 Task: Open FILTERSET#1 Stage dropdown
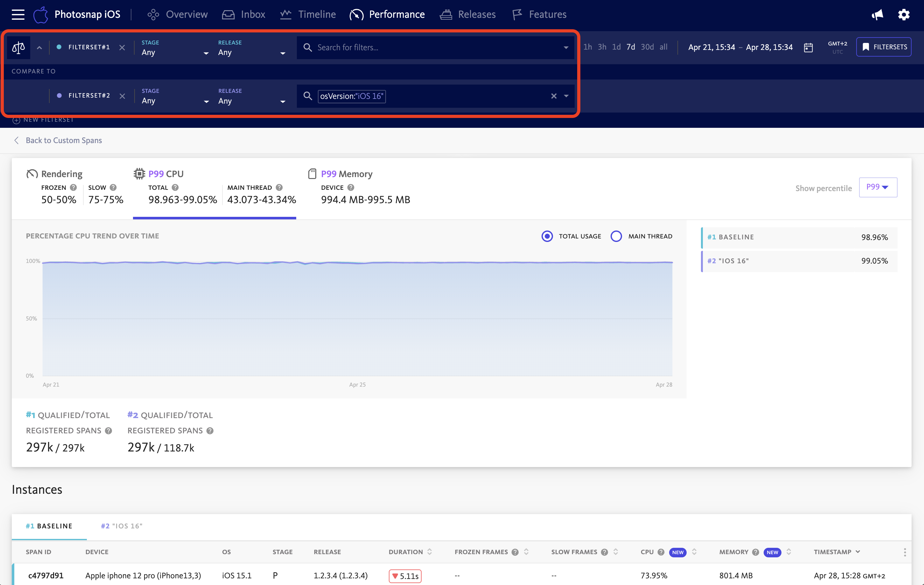click(175, 48)
